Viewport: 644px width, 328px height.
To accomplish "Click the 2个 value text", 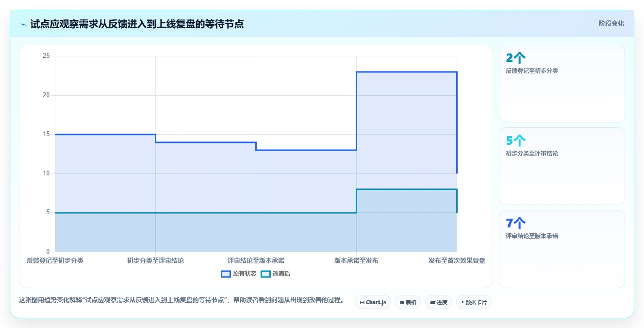I will click(515, 58).
